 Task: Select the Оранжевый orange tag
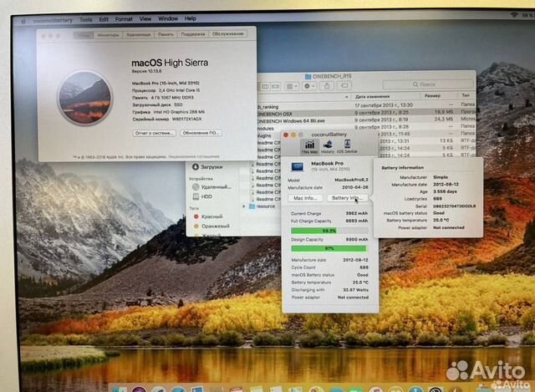211,226
